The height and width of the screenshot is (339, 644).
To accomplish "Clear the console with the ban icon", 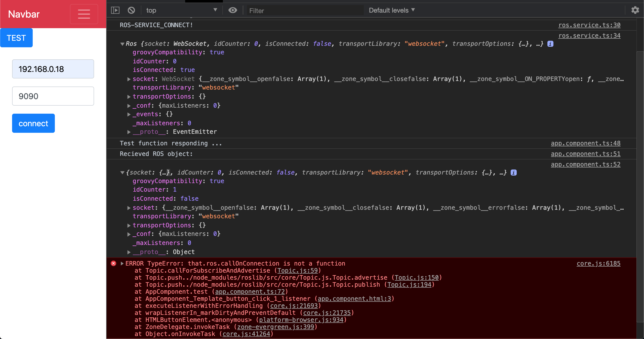I will 131,10.
